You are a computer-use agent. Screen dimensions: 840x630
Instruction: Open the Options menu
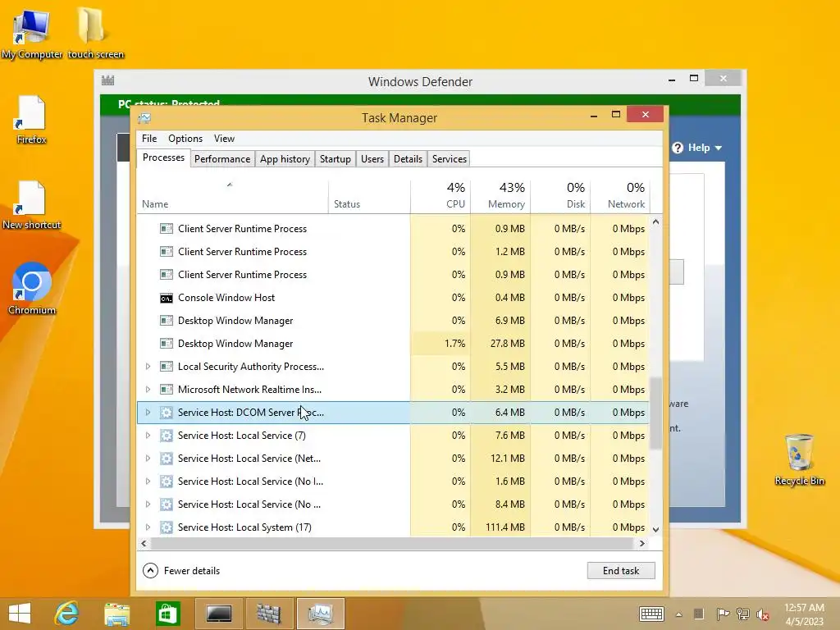coord(185,138)
